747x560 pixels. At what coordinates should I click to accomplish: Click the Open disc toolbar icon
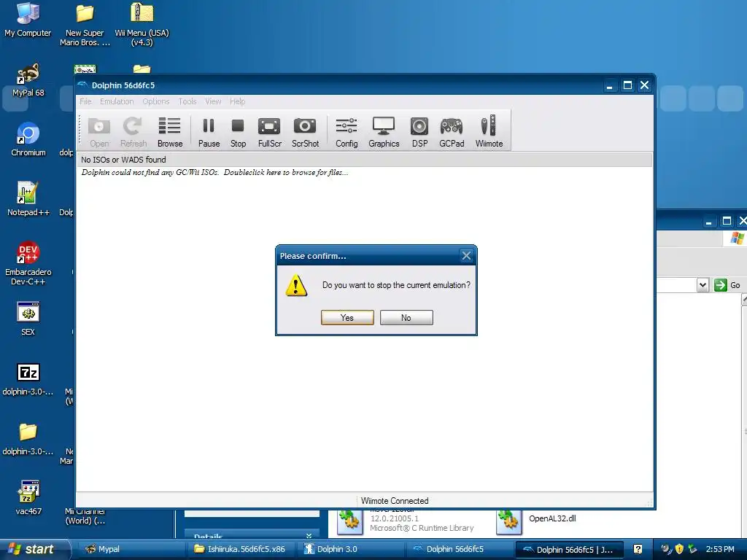pyautogui.click(x=99, y=132)
